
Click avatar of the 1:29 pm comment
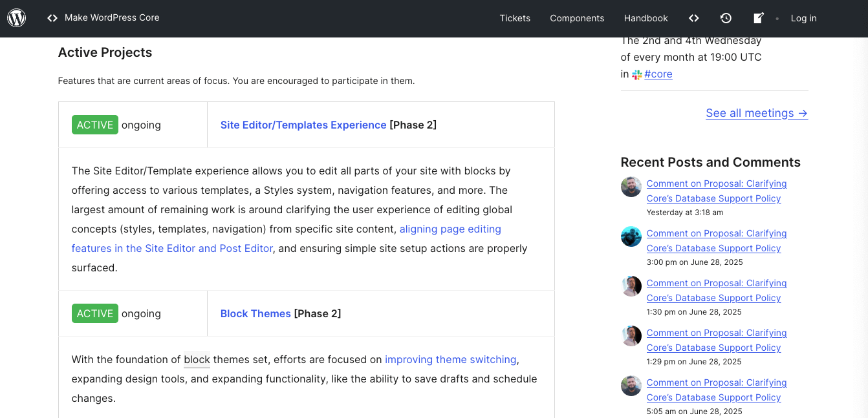pos(631,337)
